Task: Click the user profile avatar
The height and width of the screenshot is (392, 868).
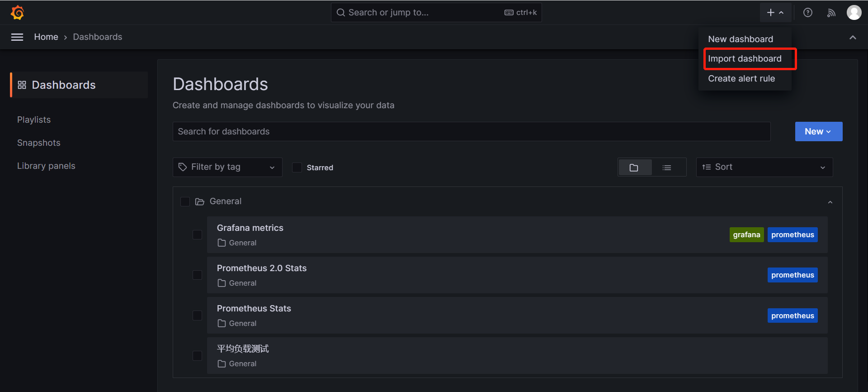Action: click(x=854, y=13)
